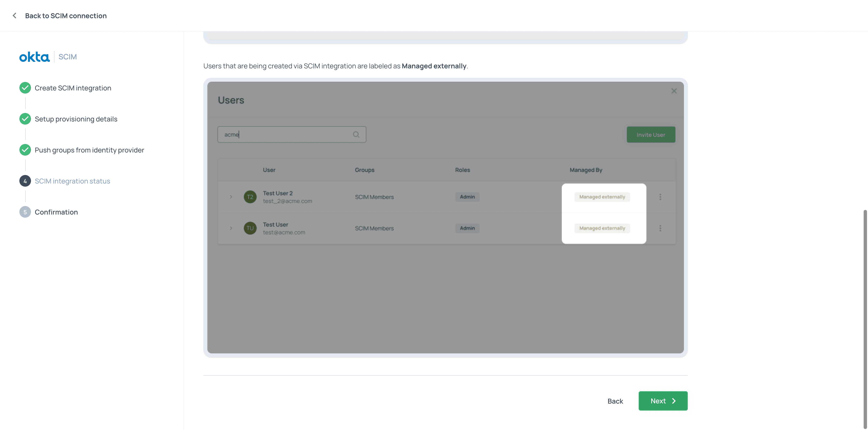Click the Push groups step checkmark icon
This screenshot has height=430, width=868.
pyautogui.click(x=25, y=150)
